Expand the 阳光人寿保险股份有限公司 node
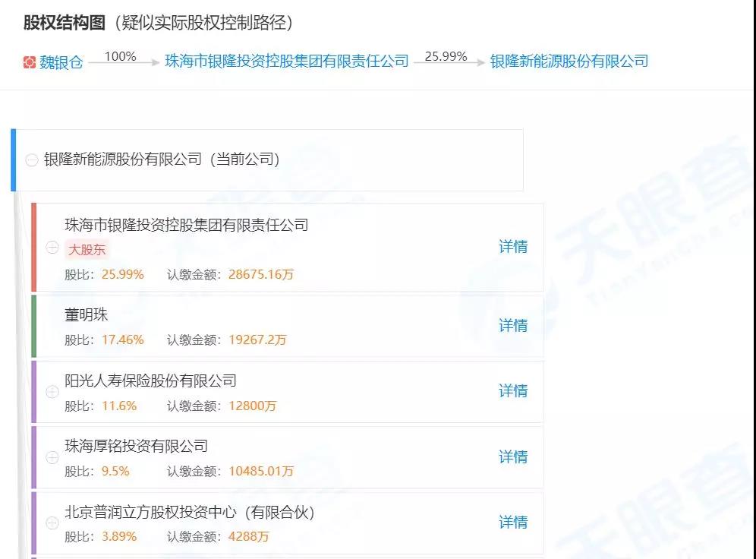 tap(52, 392)
